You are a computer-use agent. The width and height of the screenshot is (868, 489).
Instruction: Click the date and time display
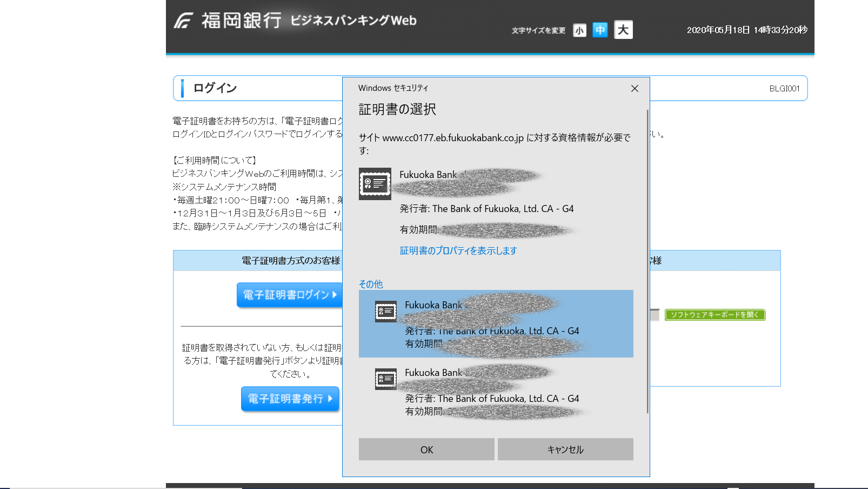click(747, 30)
